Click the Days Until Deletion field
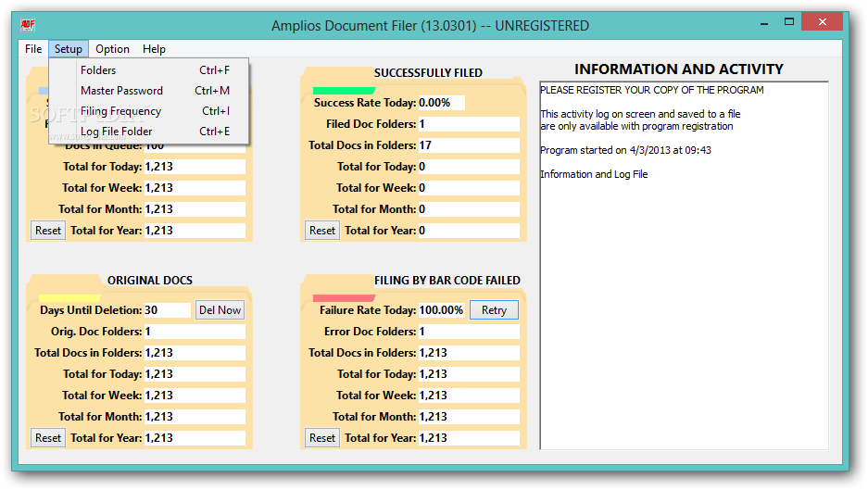 click(x=167, y=310)
